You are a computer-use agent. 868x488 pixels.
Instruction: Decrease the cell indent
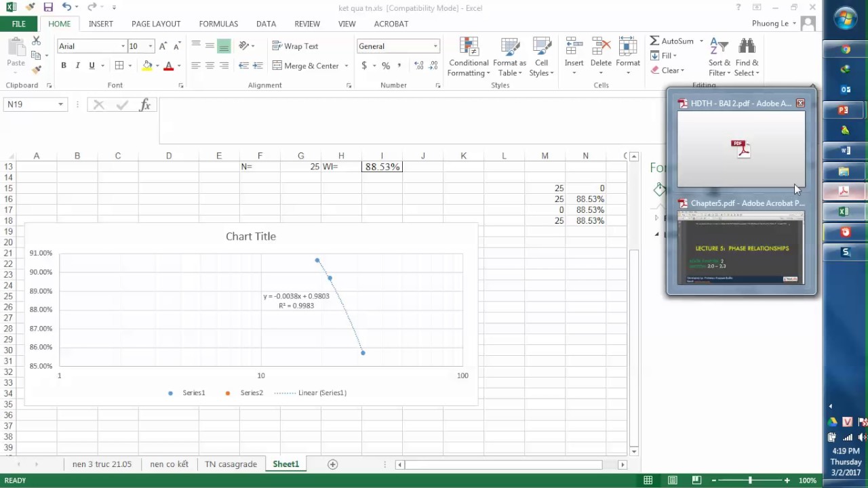244,66
